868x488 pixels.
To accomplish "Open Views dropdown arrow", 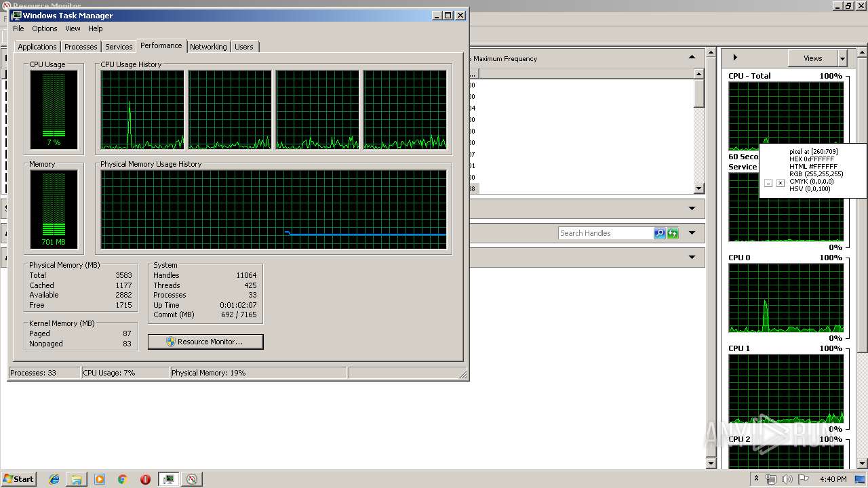I will click(842, 58).
